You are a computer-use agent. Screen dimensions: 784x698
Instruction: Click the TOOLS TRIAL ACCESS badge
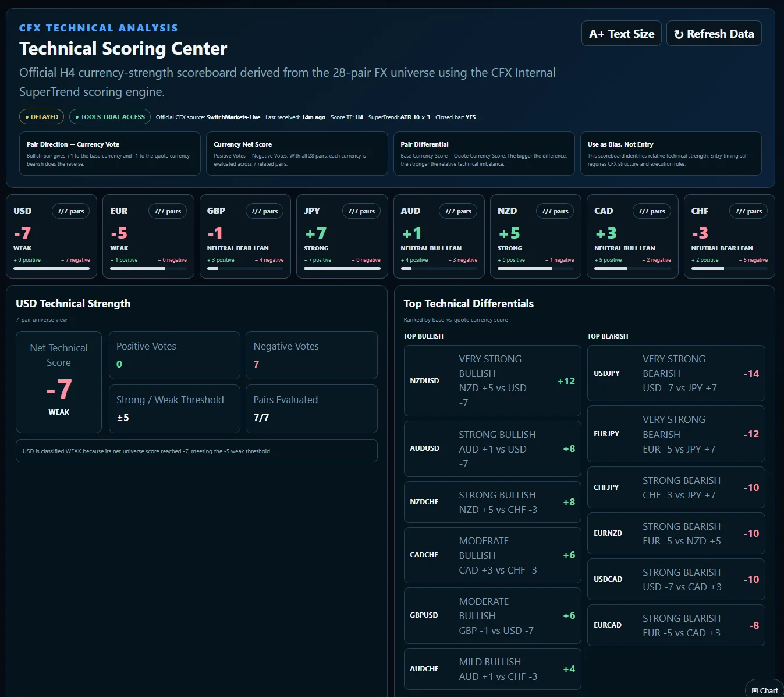click(x=110, y=117)
